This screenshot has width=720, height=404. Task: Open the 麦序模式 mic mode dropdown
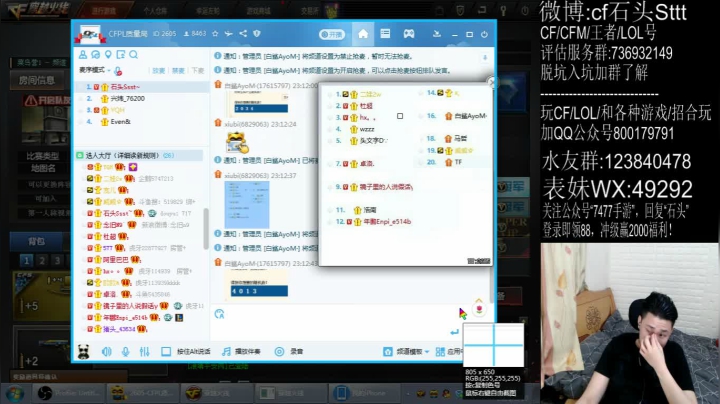coord(95,70)
